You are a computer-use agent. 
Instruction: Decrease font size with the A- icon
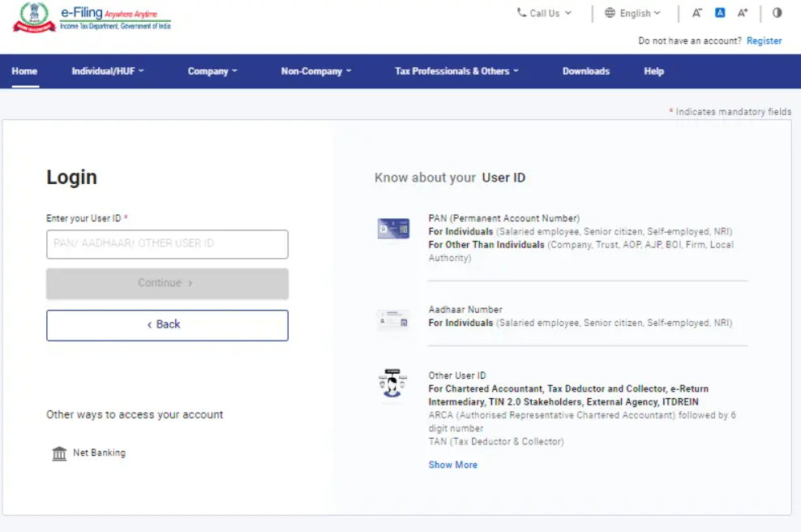tap(696, 13)
